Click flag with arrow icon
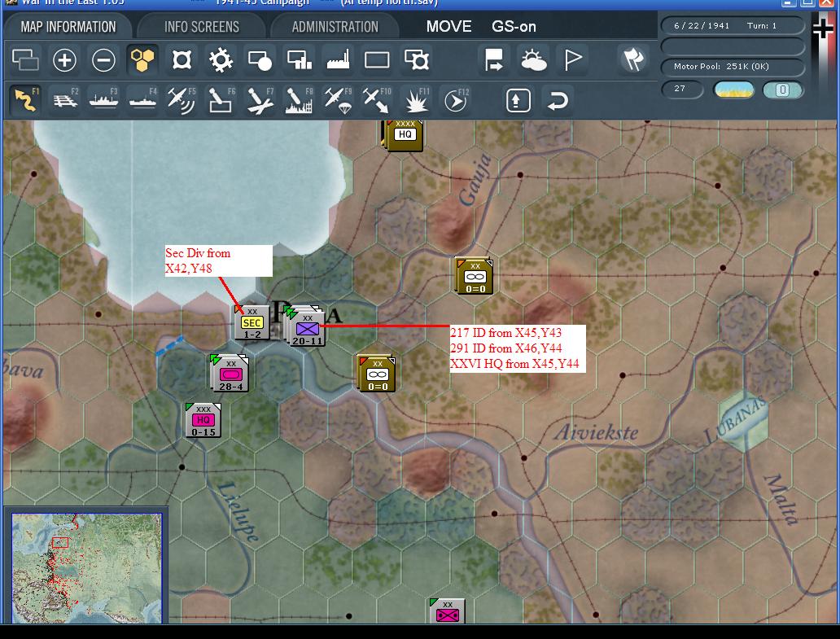 493,59
